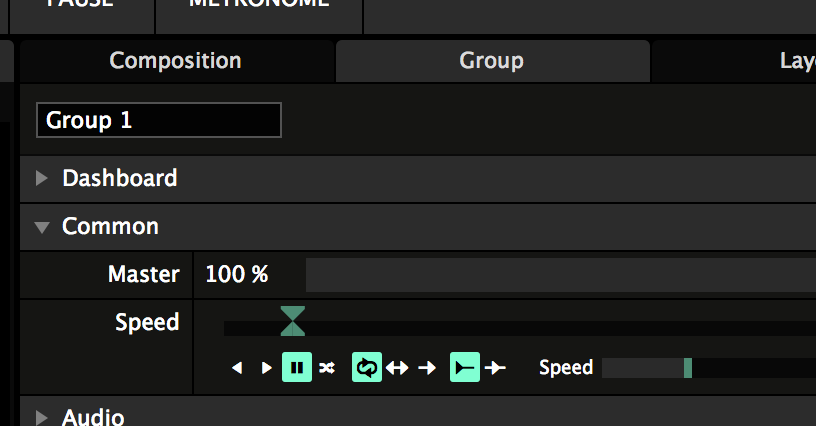Click the play forward arrow icon
816x426 pixels.
pos(266,368)
